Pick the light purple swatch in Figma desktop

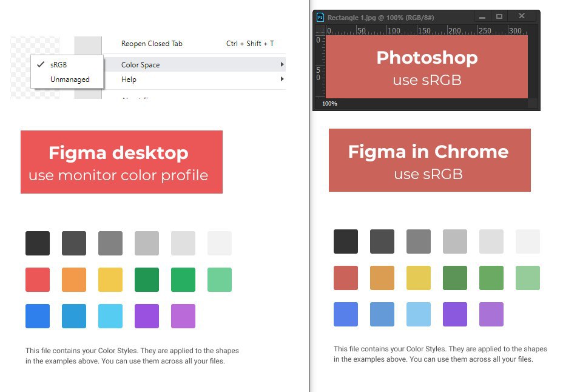[183, 316]
